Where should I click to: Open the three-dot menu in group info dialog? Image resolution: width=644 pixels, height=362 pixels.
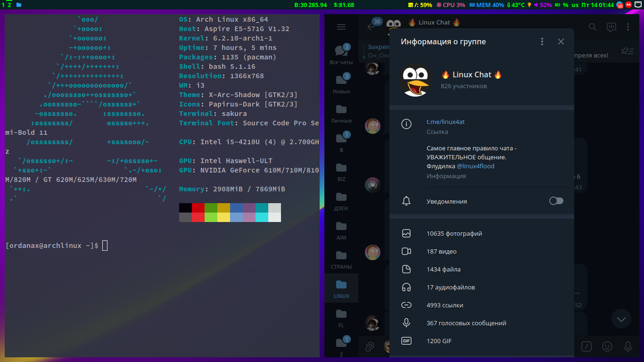(x=542, y=41)
